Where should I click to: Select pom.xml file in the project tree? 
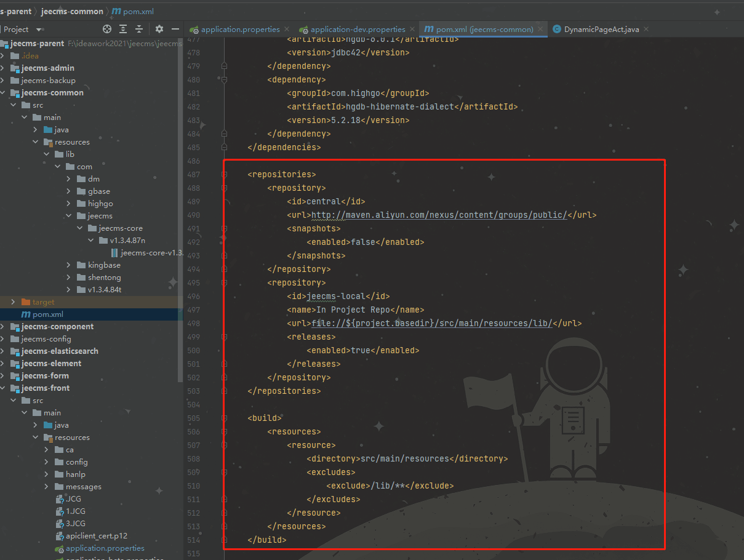tap(47, 314)
